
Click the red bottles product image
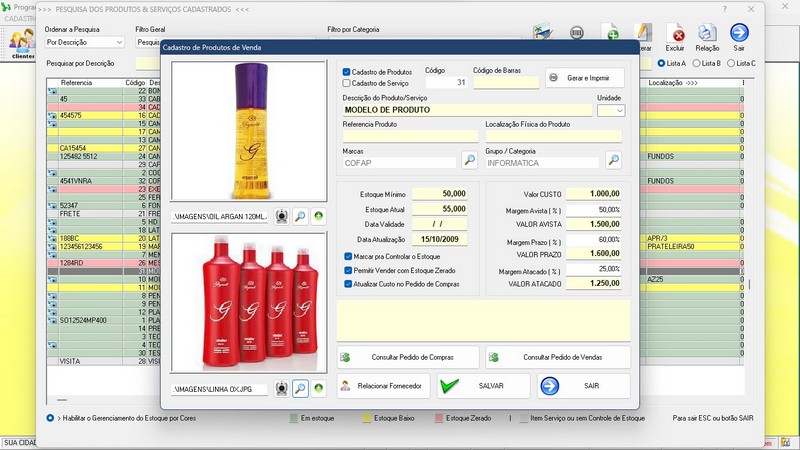pos(249,302)
